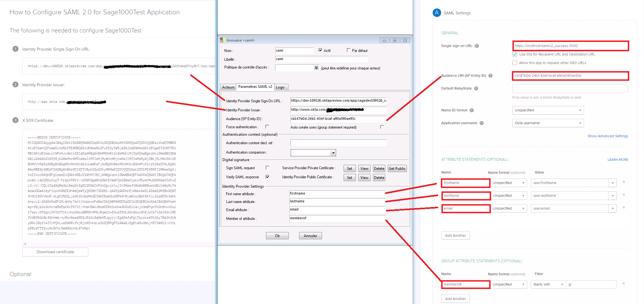Click help icon beside Application username
The width and height of the screenshot is (644, 304).
pyautogui.click(x=482, y=123)
